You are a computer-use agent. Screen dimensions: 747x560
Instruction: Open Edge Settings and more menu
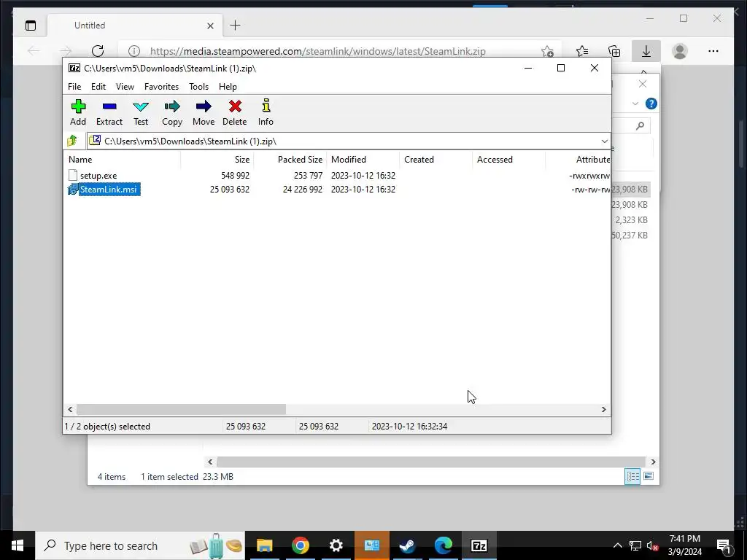[713, 51]
